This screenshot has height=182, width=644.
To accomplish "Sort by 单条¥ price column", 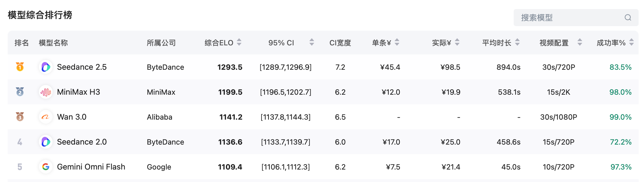I will coord(397,42).
